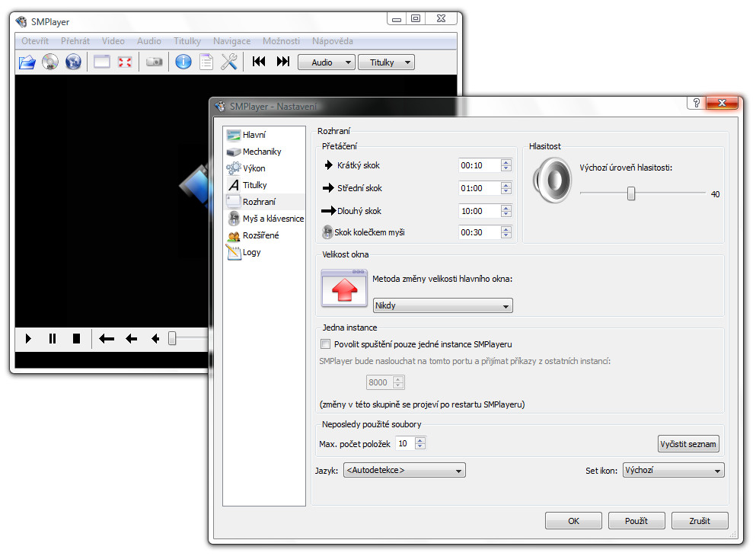The width and height of the screenshot is (756, 556).
Task: Click the Krátký skok time field 00:10
Action: (479, 165)
